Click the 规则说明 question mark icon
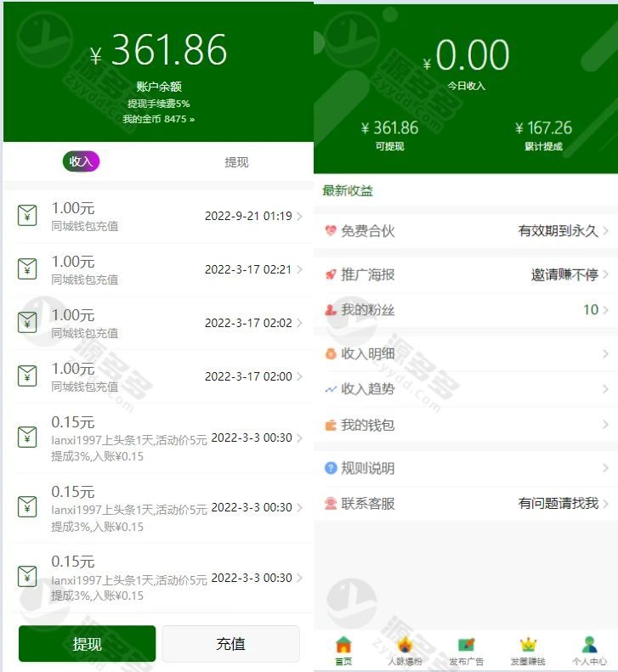618x672 pixels. [x=331, y=467]
